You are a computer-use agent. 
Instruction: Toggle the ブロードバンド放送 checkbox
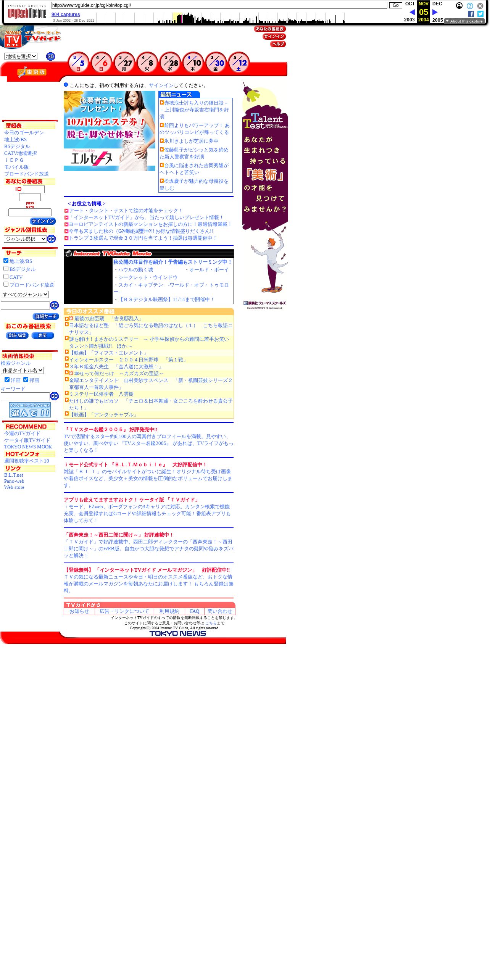(x=6, y=284)
